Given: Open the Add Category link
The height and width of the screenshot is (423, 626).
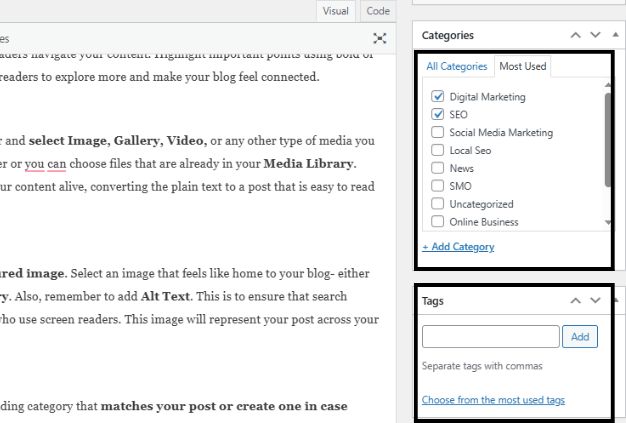Looking at the screenshot, I should [458, 247].
